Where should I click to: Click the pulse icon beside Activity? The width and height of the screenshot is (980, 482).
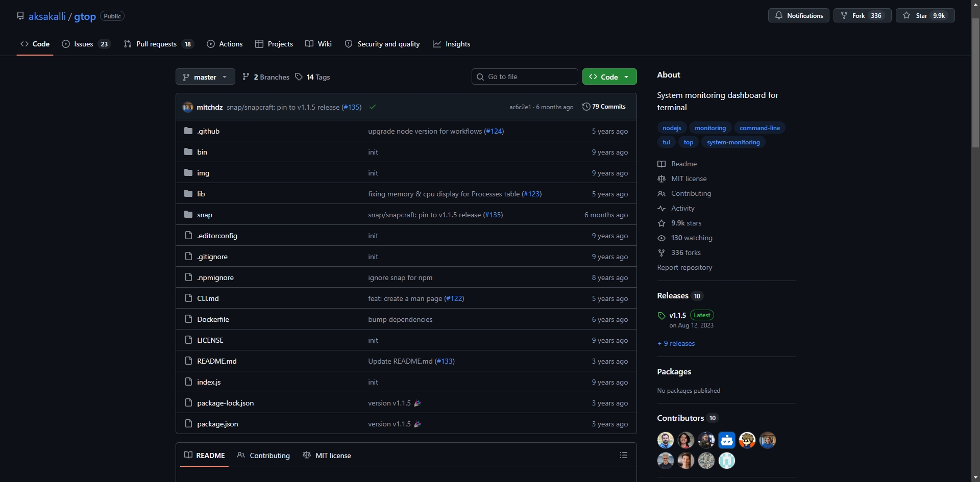661,209
